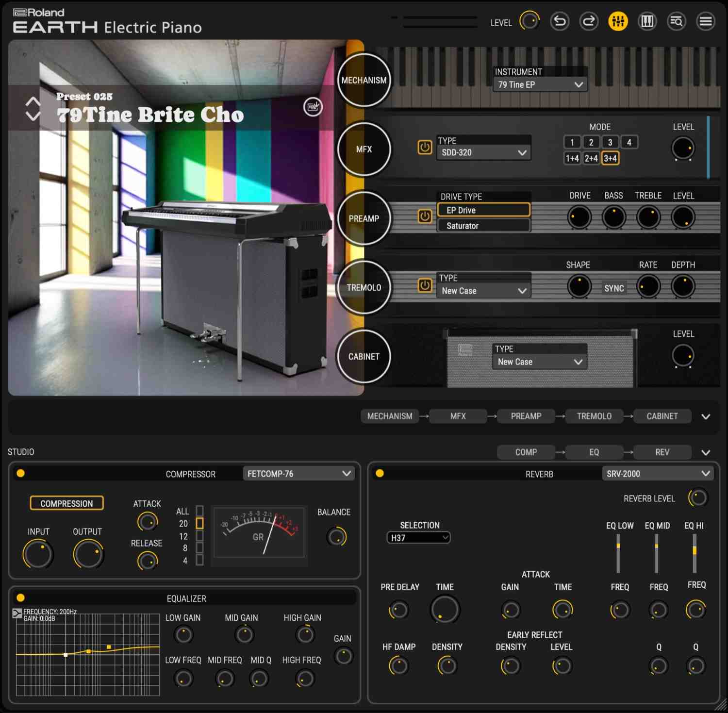Disable the PREAMP power switch
The image size is (728, 713).
(424, 217)
